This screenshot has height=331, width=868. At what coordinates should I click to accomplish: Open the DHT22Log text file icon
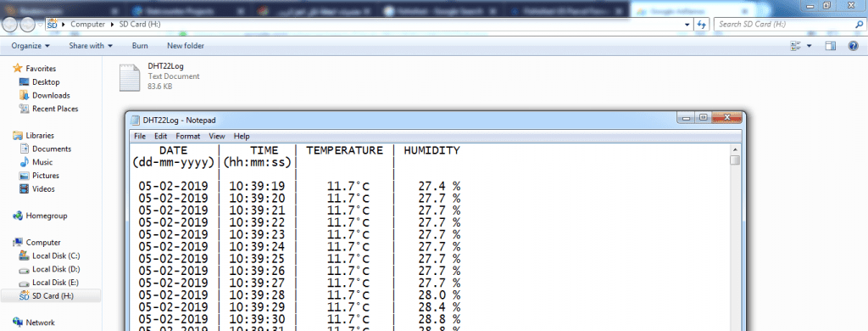click(x=130, y=77)
